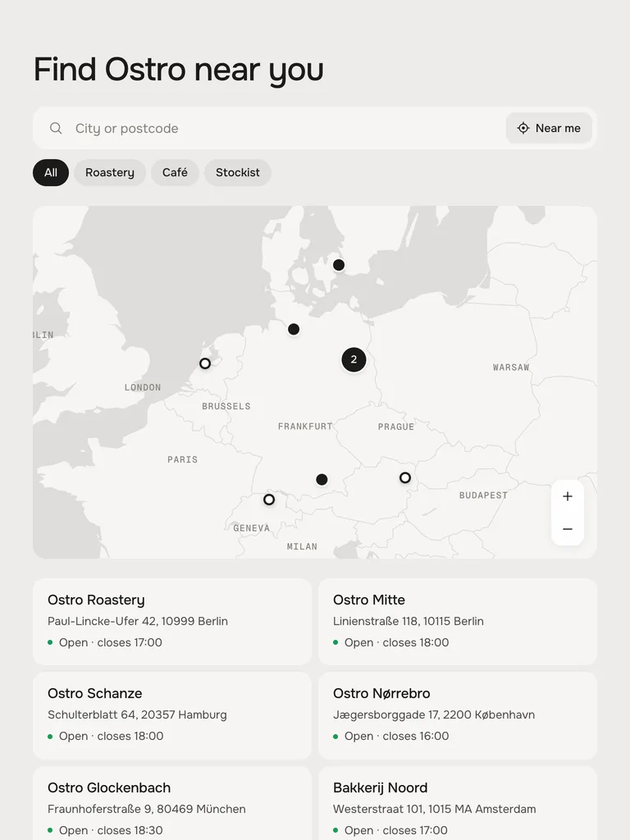Screen dimensions: 630x840
Task: Open the Ostro Roastery location card
Action: (172, 622)
